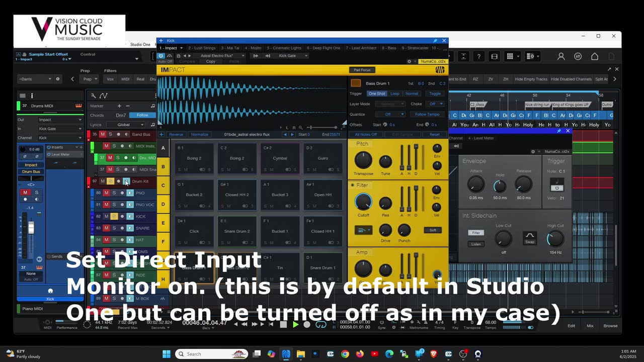Click the Pad Focus button
This screenshot has width=644, height=362.
coord(362,70)
